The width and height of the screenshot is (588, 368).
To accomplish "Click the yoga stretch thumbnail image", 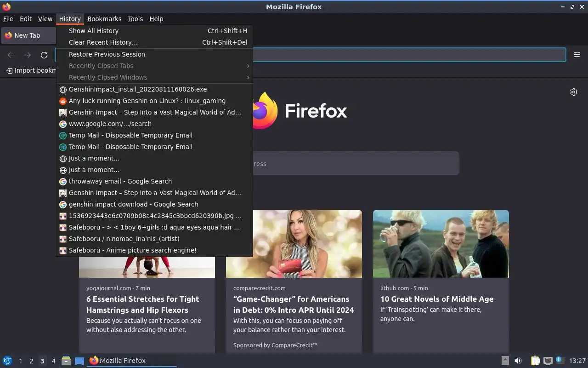I will coord(147,267).
